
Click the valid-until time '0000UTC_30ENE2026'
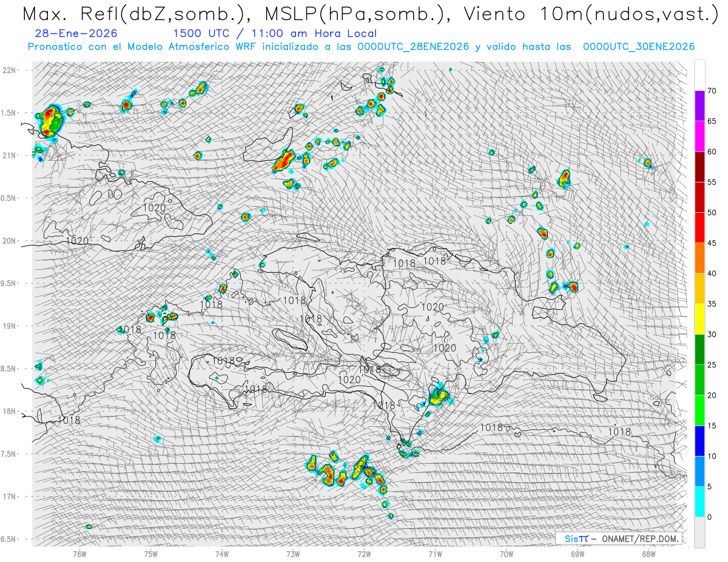pos(639,47)
